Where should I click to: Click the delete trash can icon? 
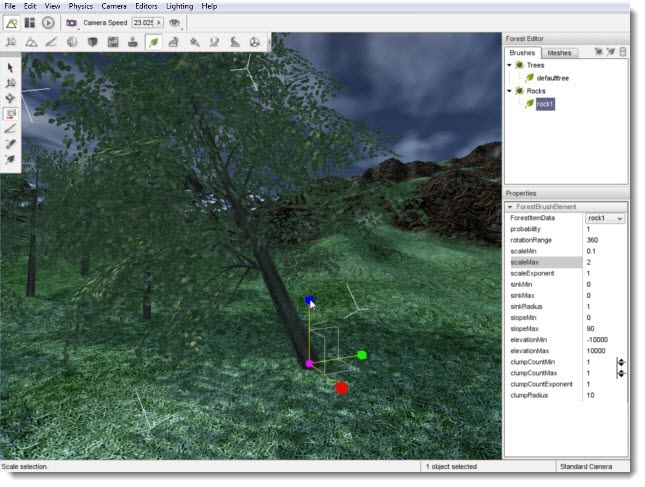pos(623,51)
